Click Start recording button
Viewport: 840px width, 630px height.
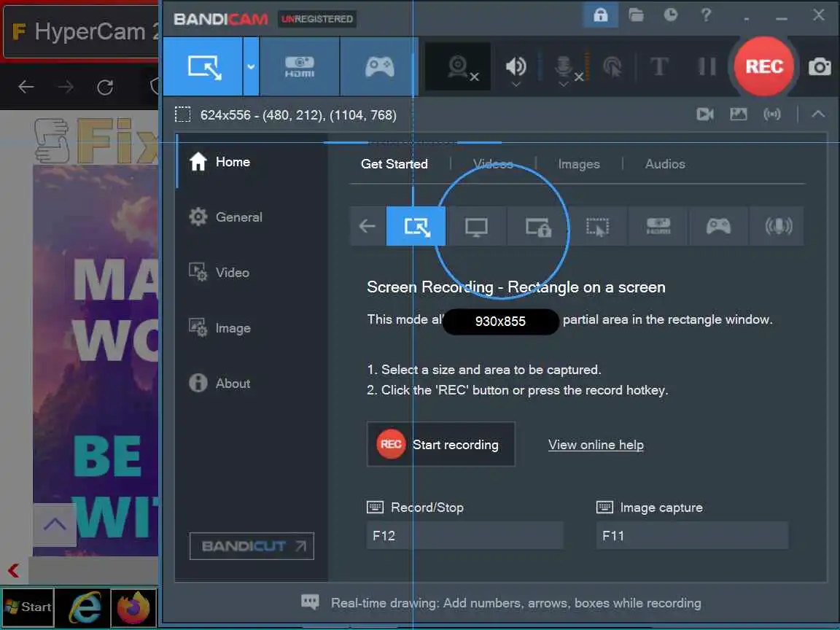[x=441, y=444]
